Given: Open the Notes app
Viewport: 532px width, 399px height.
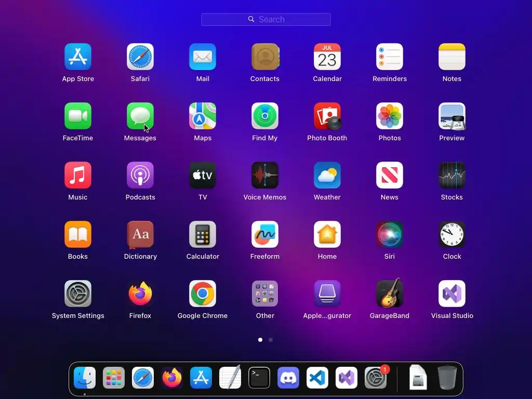Looking at the screenshot, I should 452,57.
